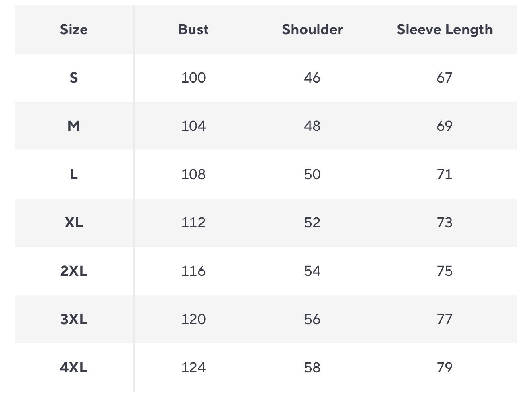Viewport: 532px width, 397px height.
Task: Click shoulder value 58 in 4XL row
Action: click(312, 368)
